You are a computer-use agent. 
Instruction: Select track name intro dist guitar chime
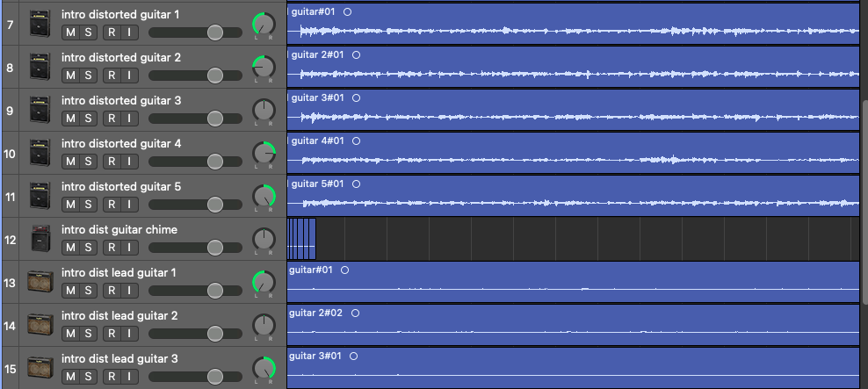(x=119, y=230)
